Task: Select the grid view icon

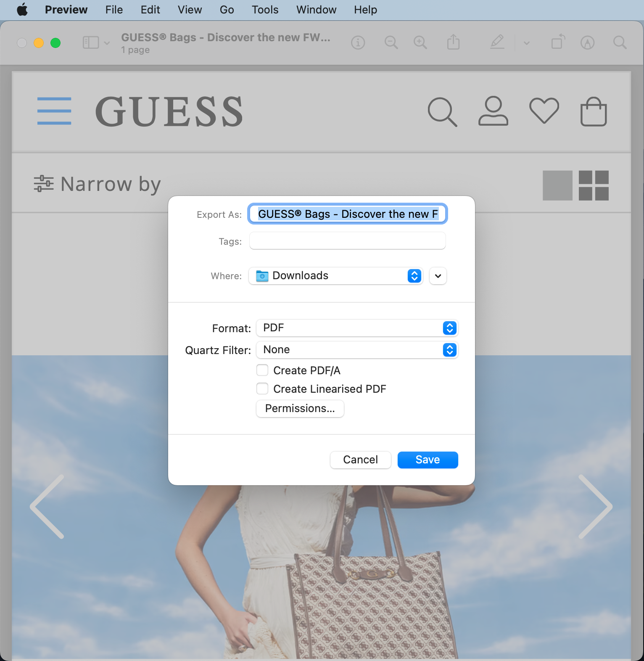Action: [x=594, y=185]
